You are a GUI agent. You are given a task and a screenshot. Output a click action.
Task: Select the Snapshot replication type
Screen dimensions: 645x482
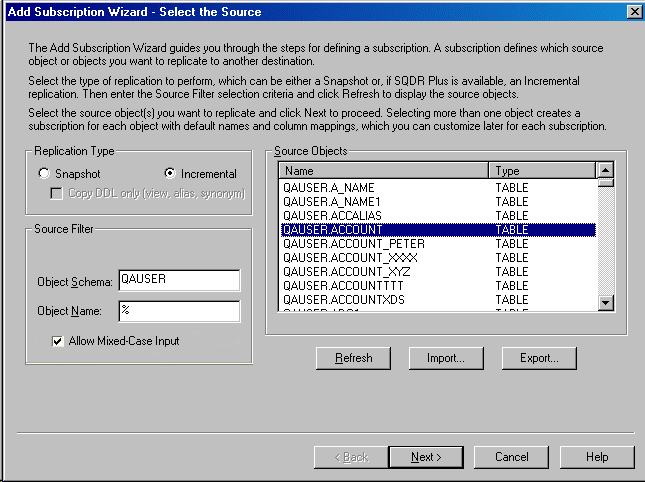[44, 174]
